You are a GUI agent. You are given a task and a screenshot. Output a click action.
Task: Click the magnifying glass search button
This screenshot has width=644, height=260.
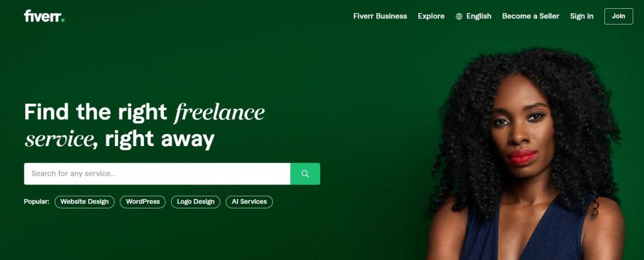tap(305, 174)
